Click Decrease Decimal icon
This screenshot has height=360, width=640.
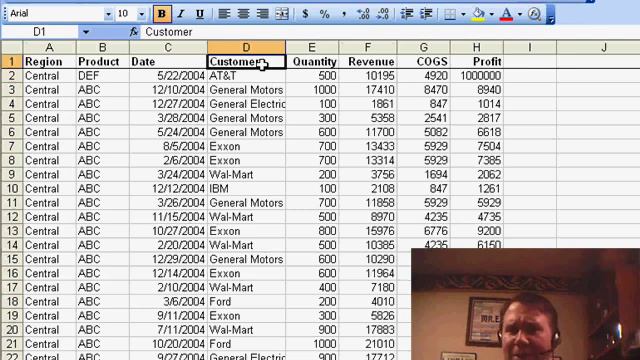[x=382, y=14]
